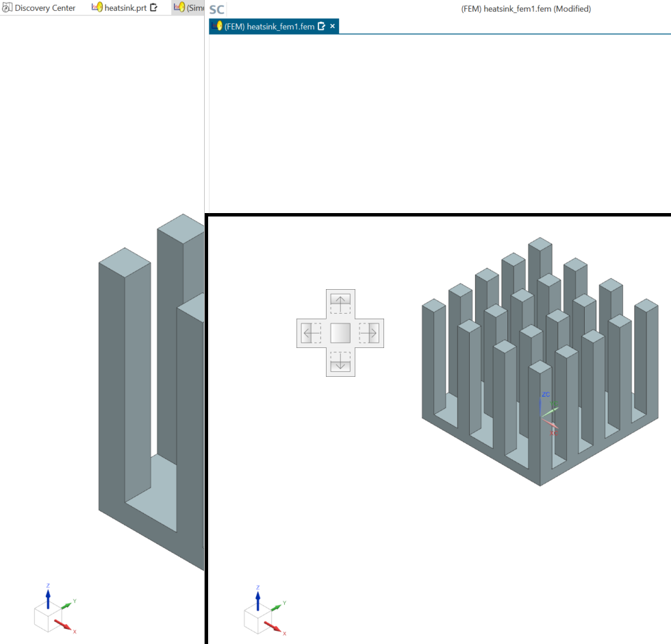Switch to the Discovery Center tab

coord(45,8)
